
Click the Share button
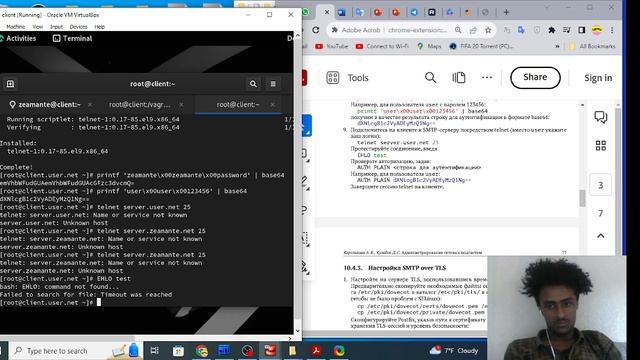535,78
